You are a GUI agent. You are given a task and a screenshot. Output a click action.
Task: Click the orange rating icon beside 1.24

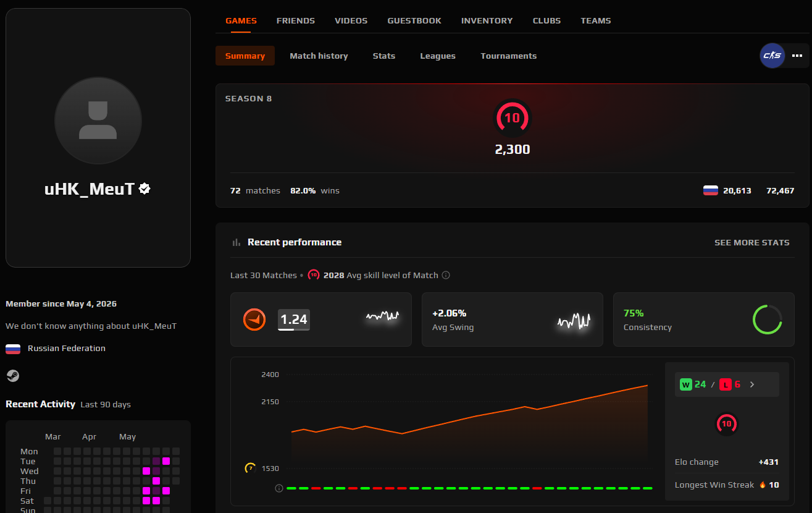click(x=254, y=320)
